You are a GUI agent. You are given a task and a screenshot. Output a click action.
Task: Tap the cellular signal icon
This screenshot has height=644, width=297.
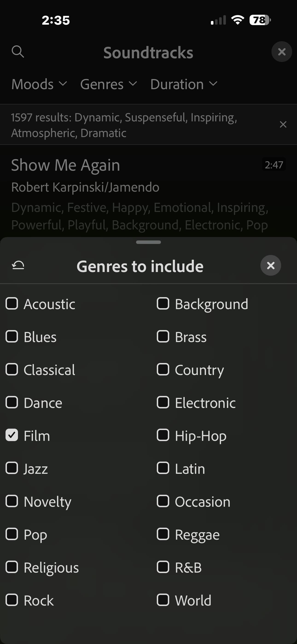(218, 20)
